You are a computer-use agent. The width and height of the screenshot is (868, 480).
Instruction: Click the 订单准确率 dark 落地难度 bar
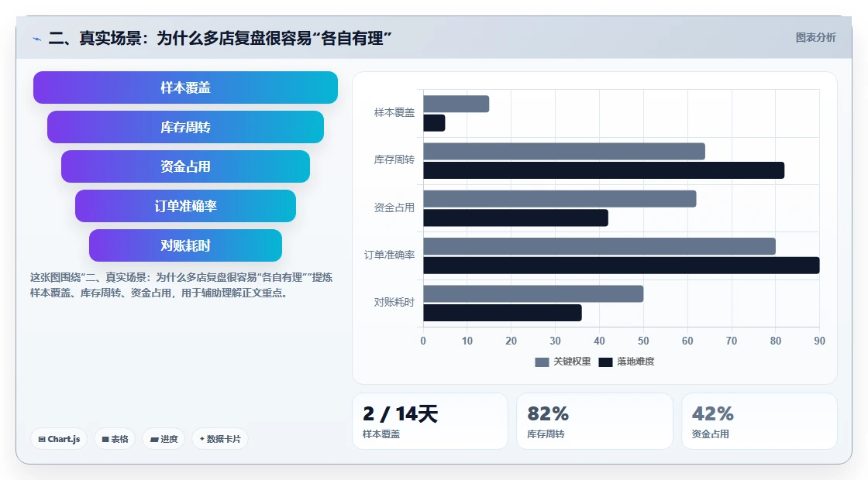coord(622,266)
